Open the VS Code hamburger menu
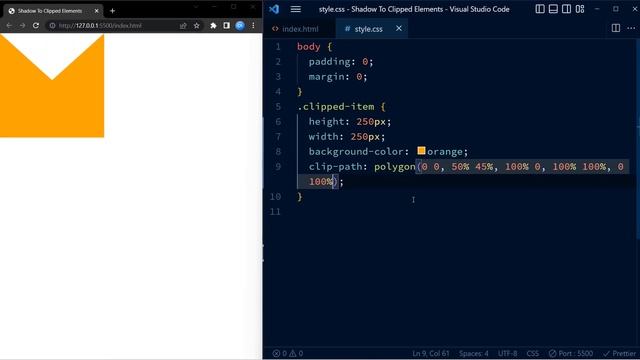Image resolution: width=640 pixels, height=360 pixels. pos(296,9)
